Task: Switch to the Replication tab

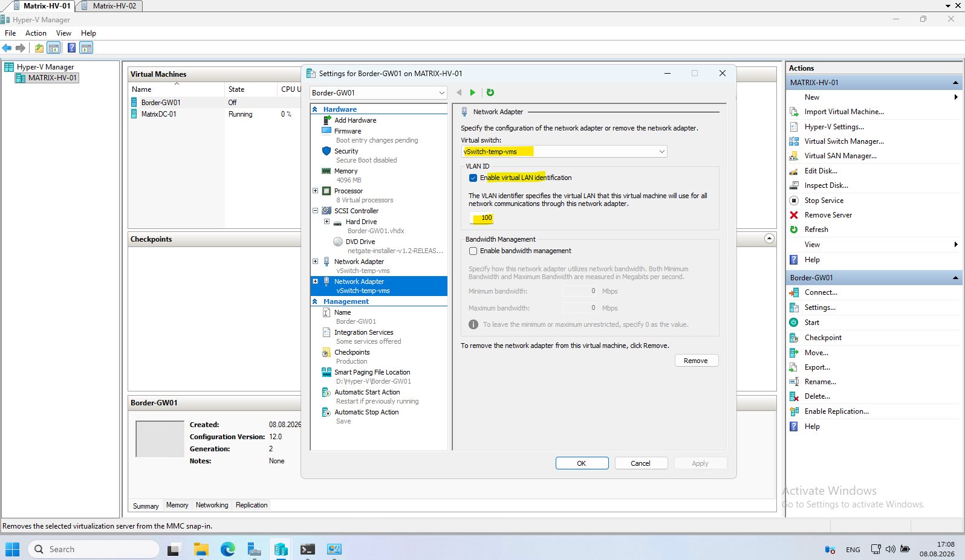Action: tap(252, 505)
